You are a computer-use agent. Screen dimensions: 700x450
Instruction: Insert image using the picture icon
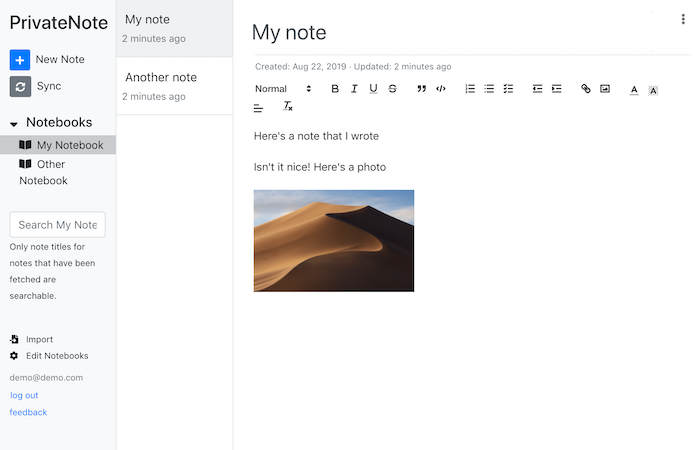(605, 89)
